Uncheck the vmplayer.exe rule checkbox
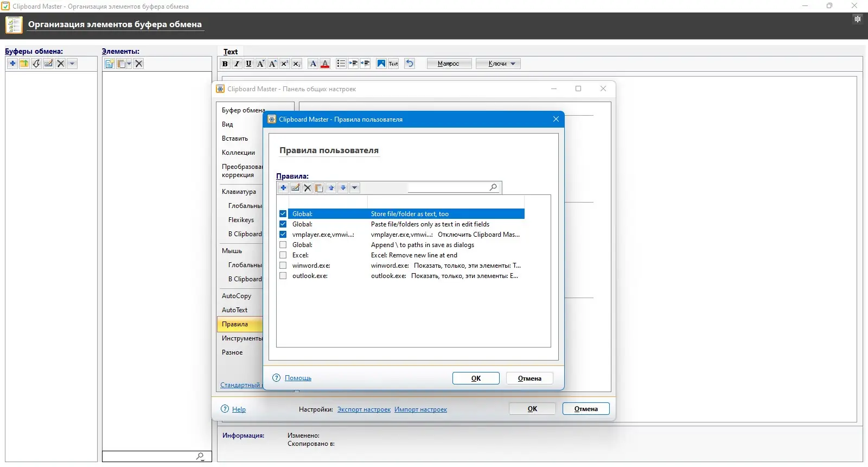 click(283, 235)
